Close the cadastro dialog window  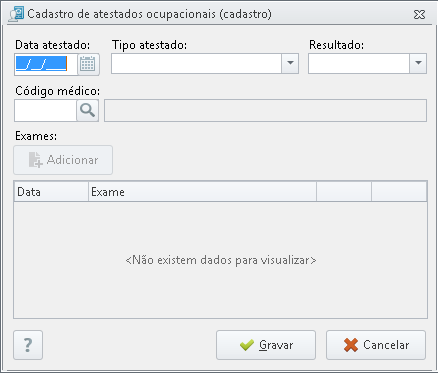coord(419,15)
